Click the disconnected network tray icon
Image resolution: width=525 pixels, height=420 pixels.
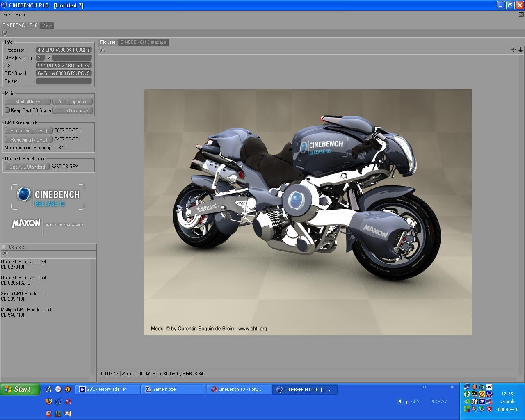coord(489,402)
